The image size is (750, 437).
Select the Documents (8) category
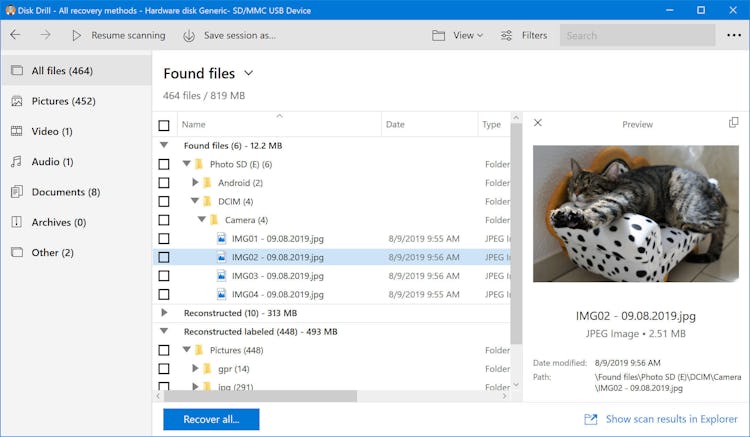tap(77, 192)
